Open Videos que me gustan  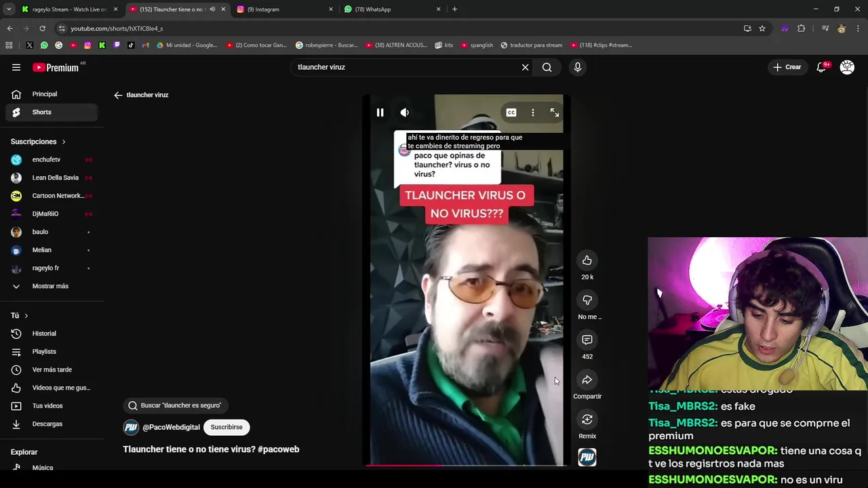click(52, 388)
